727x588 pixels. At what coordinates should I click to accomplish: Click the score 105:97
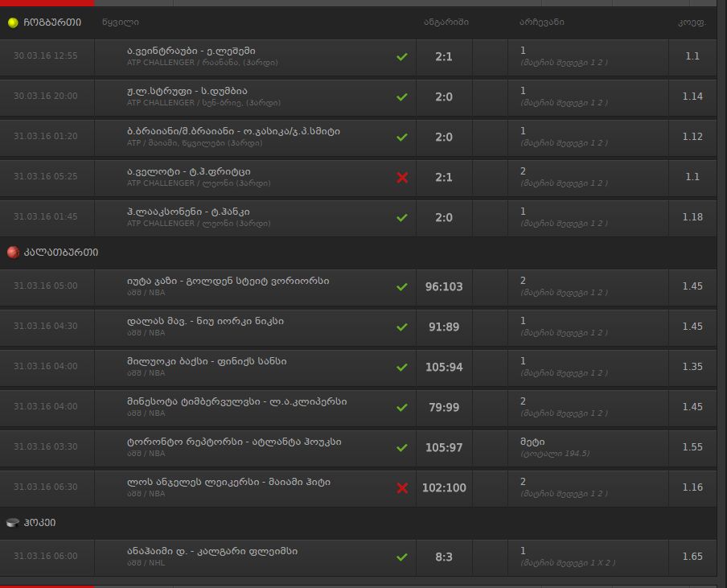pos(444,447)
